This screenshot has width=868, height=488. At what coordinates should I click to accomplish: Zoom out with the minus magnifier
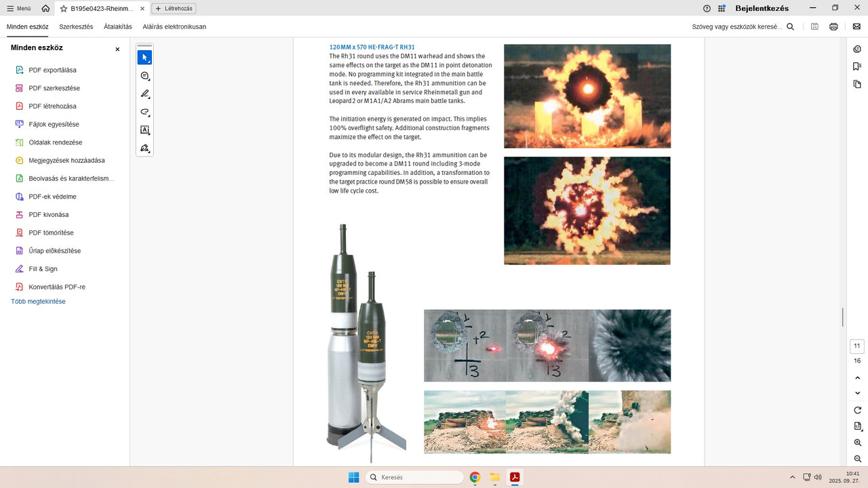pos(857,459)
